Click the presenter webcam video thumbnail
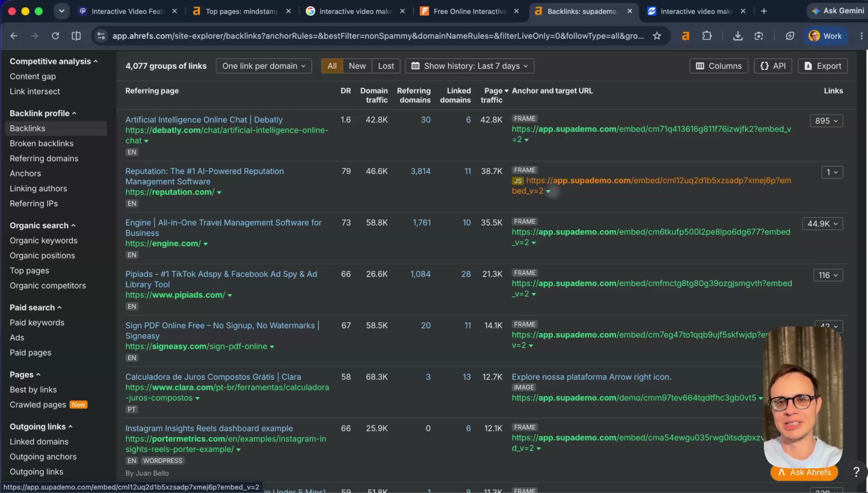868x493 pixels. pos(803,396)
